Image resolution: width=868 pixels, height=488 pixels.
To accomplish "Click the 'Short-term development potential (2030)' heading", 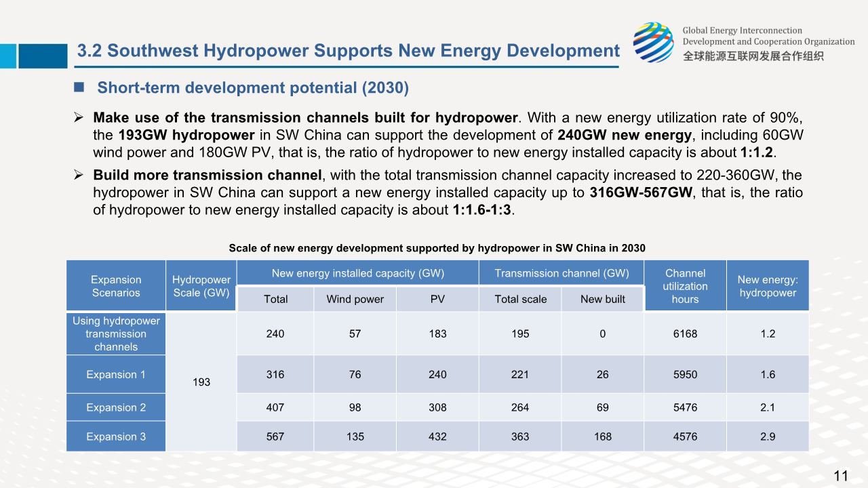I will coord(253,88).
